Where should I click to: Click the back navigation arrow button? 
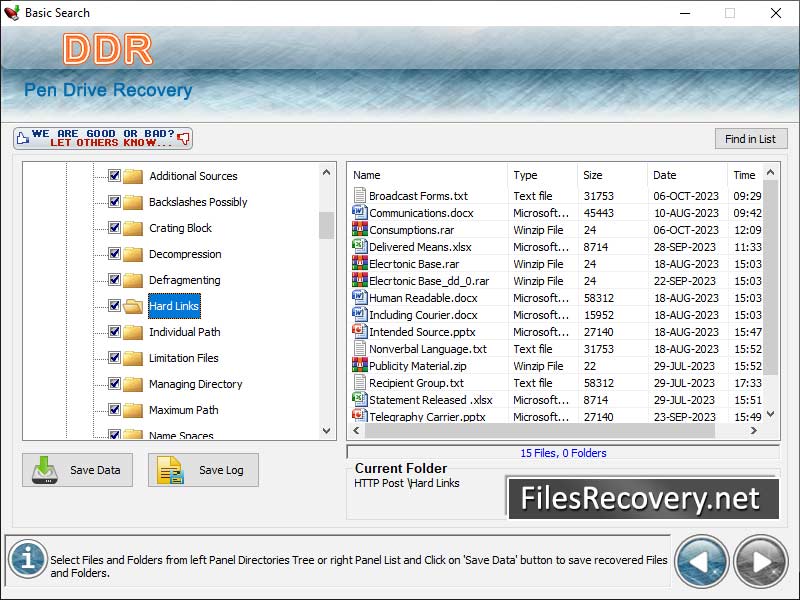[701, 561]
